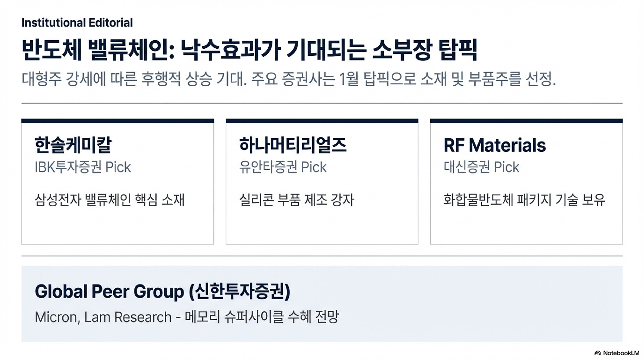Click the 유안타증권 Pick label
Screen dimensions: 644x360
283,167
